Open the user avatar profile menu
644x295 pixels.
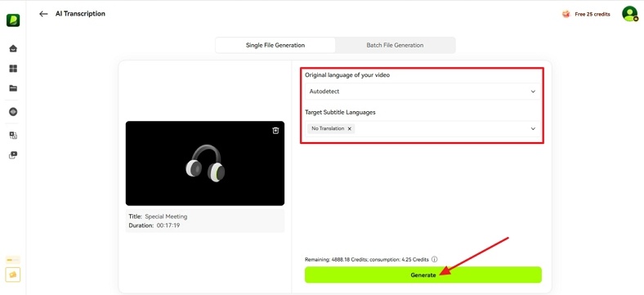click(x=629, y=14)
